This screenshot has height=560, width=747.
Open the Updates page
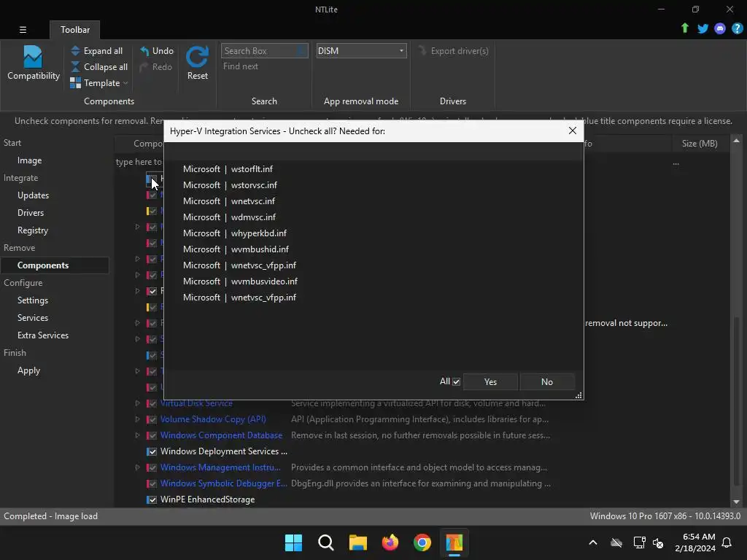[x=33, y=195]
